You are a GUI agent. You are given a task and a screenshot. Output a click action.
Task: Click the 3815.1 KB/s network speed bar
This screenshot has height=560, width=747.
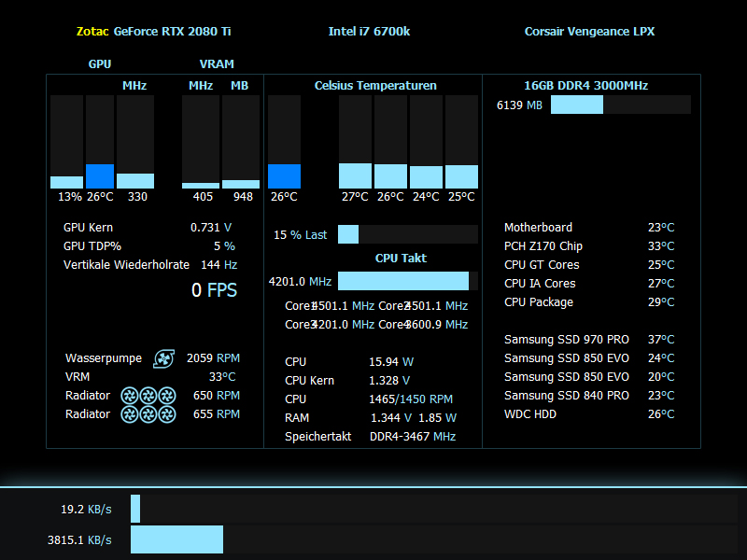pos(434,539)
